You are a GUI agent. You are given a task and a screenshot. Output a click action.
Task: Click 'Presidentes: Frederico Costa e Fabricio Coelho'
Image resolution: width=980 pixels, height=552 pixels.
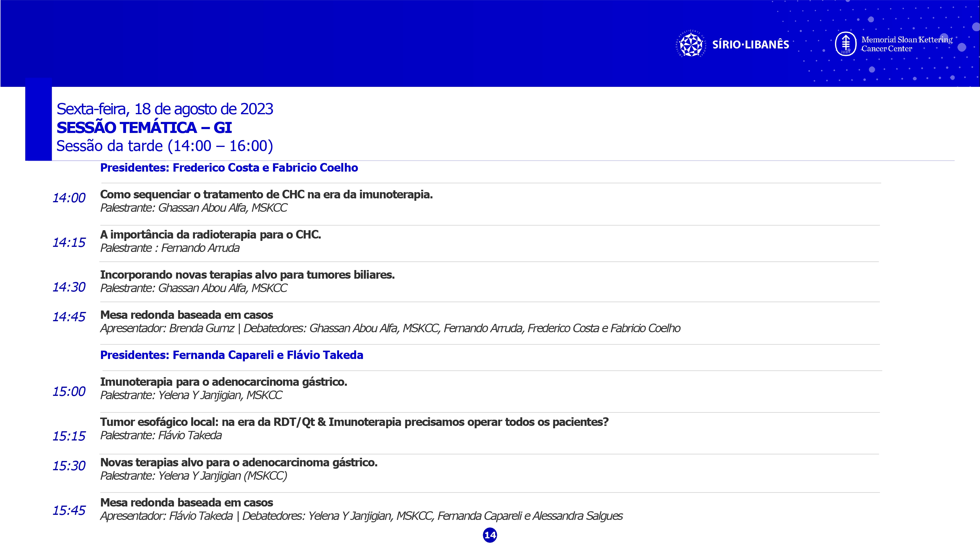[229, 167]
